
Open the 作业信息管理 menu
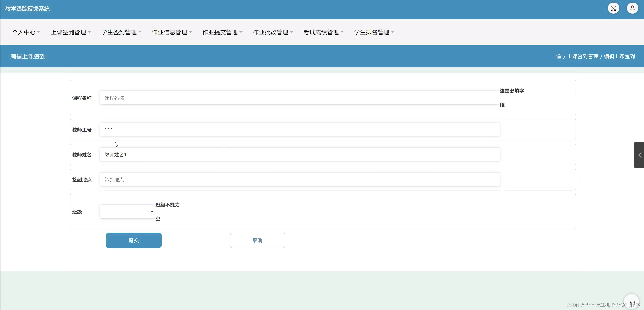click(x=172, y=32)
